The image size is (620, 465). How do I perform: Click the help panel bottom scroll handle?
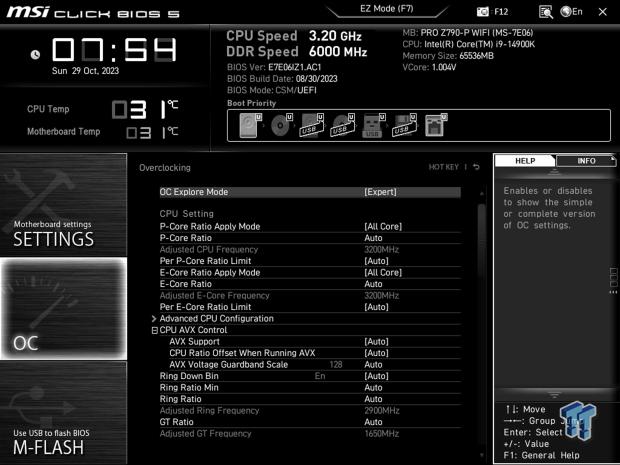click(554, 394)
